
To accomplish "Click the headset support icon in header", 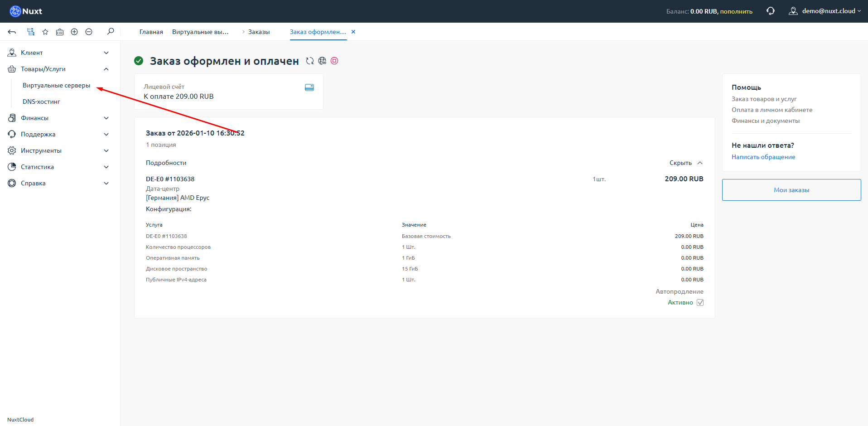I will (x=770, y=10).
